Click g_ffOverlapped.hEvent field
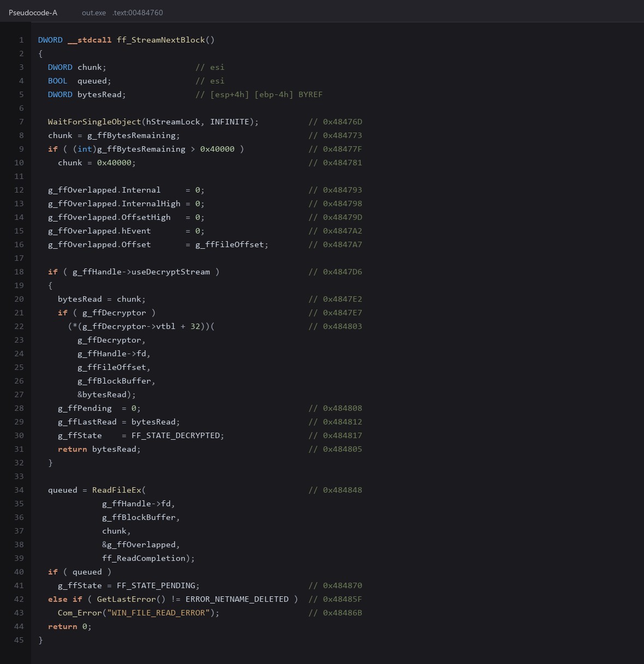644x664 pixels. point(99,231)
